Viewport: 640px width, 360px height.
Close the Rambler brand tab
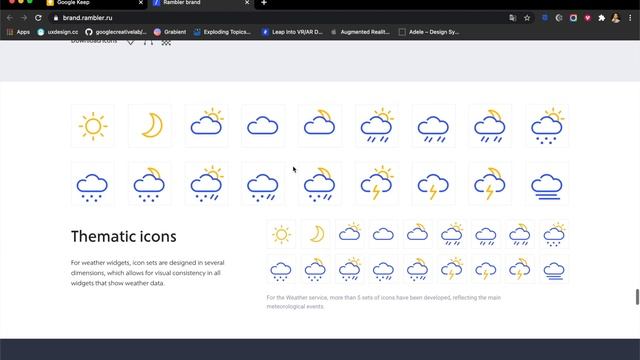click(x=247, y=2)
